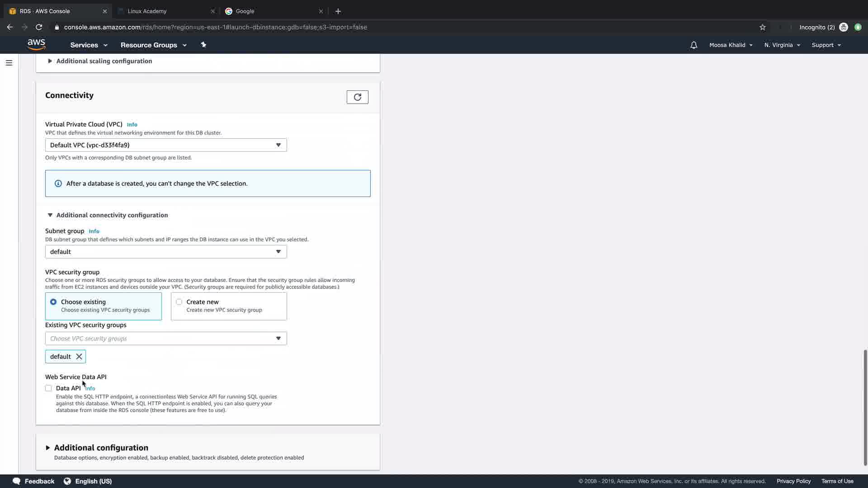Open the notifications bell icon
The image size is (868, 488).
[693, 45]
